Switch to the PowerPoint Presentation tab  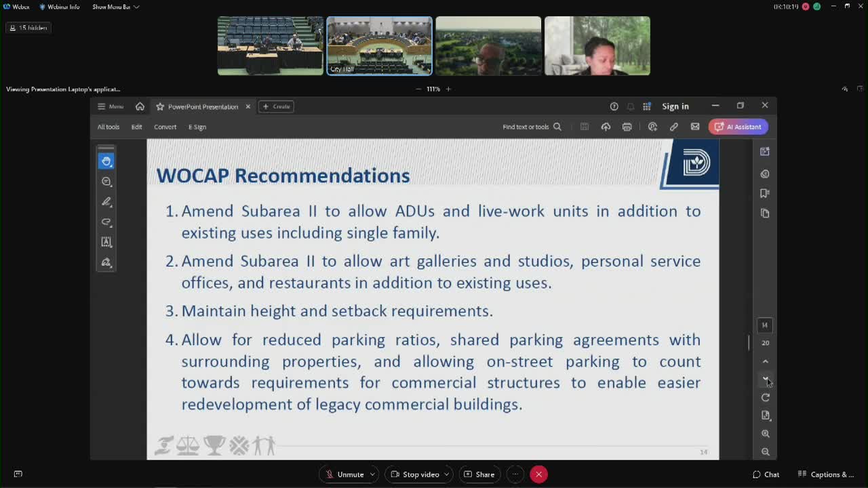click(x=203, y=106)
